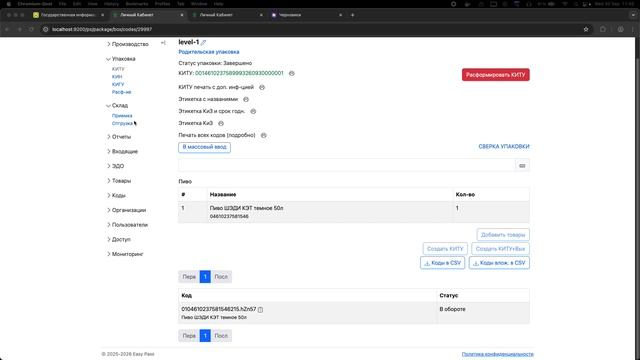Open the КИГУ sidebar item

click(x=118, y=84)
